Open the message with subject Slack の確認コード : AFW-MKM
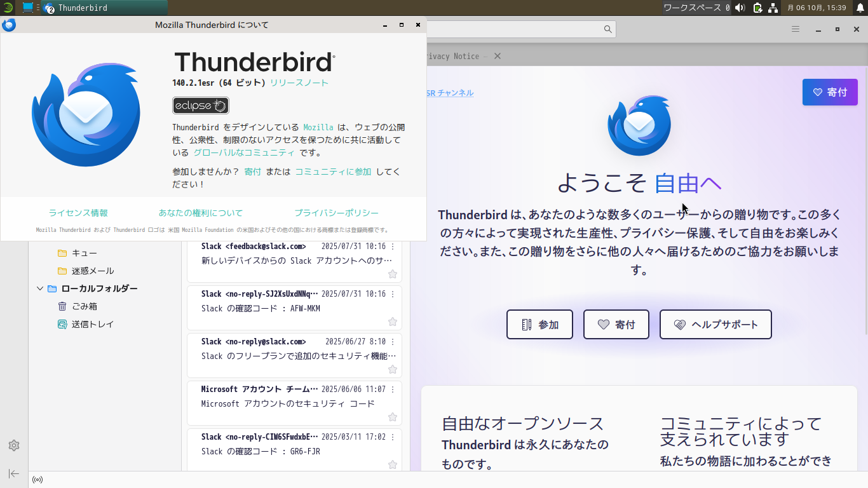This screenshot has width=868, height=488. coord(294,308)
